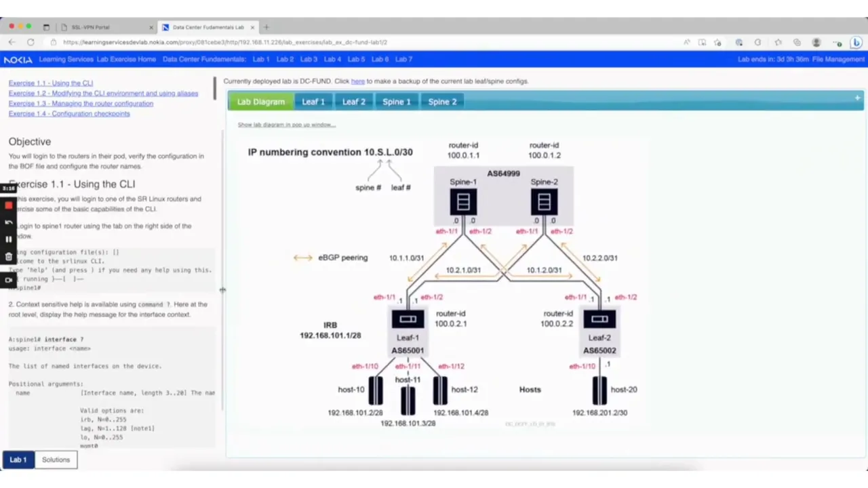Switch to the Leaf 1 tab
The height and width of the screenshot is (488, 868).
coord(313,102)
